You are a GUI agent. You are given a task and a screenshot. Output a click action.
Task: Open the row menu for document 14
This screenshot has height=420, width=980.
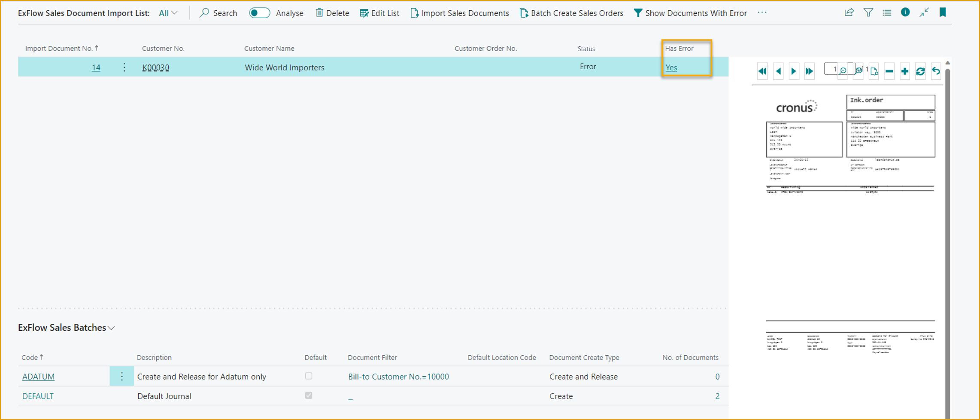(x=124, y=67)
